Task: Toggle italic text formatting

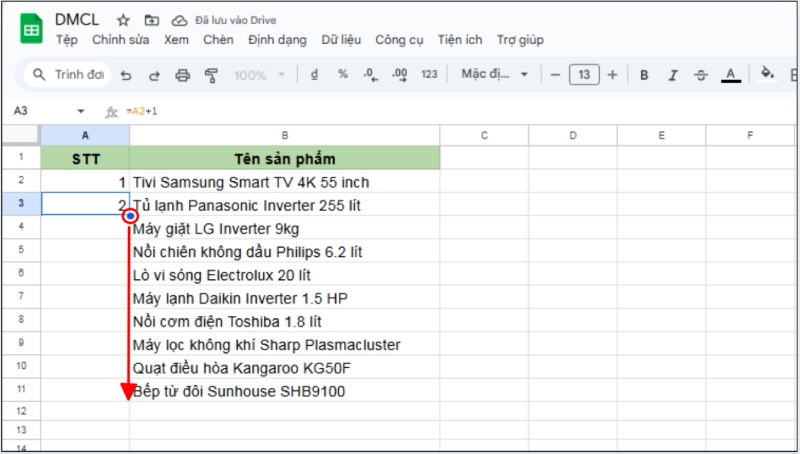Action: (x=672, y=75)
